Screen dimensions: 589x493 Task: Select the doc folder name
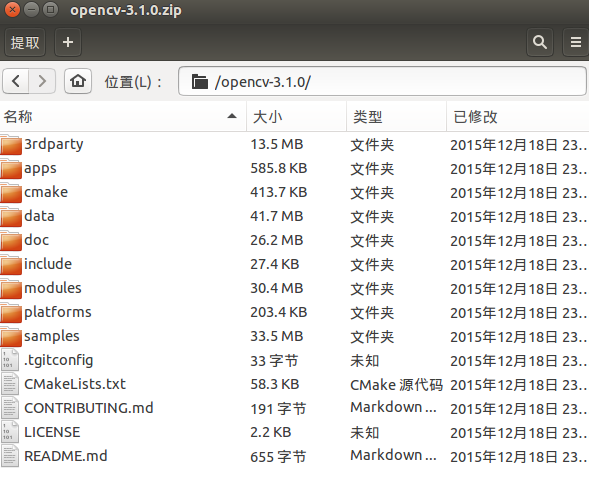coord(36,240)
